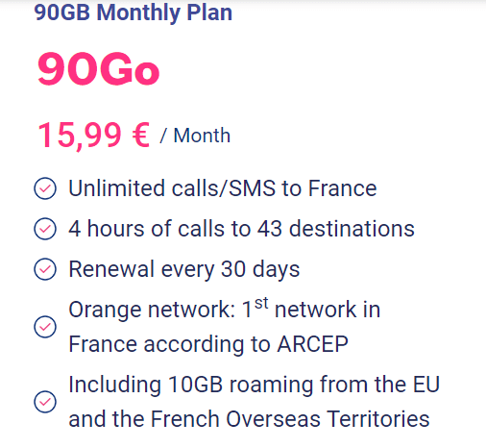Screen dimensions: 486x448
Task: Select the '4 hours of calls to 43 destinations' text
Action: coord(242,229)
